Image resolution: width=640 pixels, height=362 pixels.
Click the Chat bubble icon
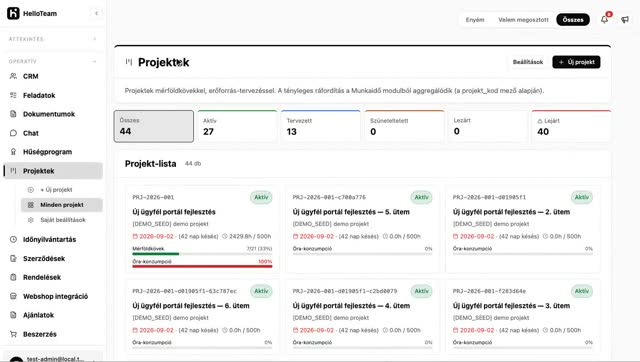click(x=13, y=133)
